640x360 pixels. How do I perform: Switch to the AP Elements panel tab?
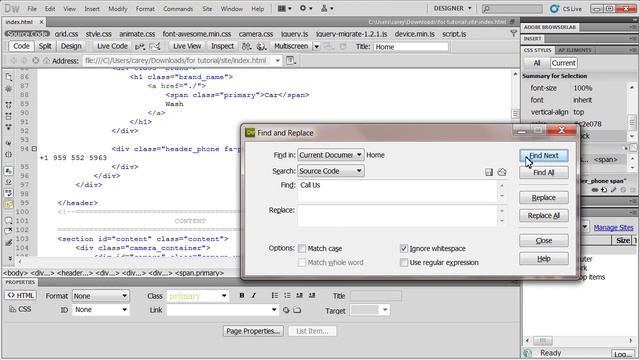(575, 50)
